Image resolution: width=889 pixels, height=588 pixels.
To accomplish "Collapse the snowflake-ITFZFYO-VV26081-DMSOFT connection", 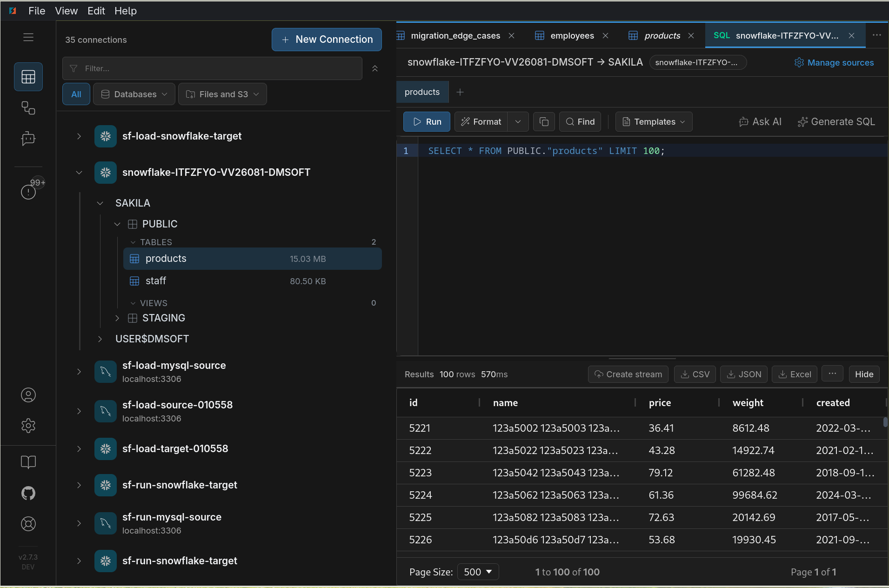I will [79, 173].
